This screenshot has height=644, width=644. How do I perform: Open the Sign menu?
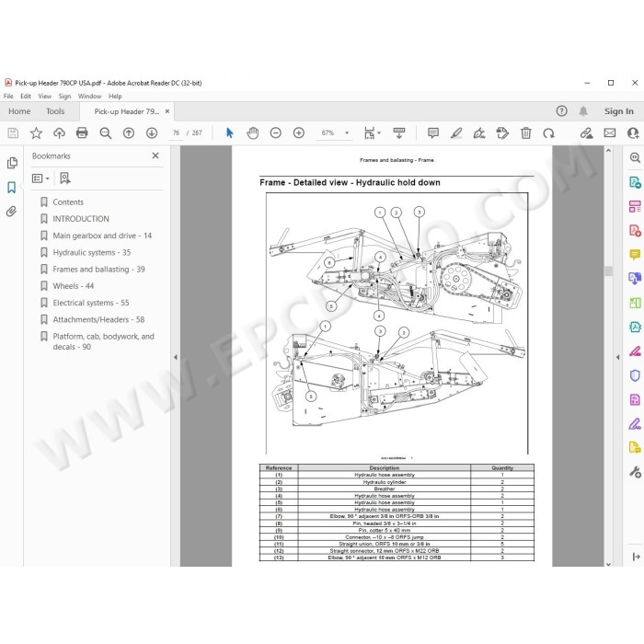tap(64, 96)
